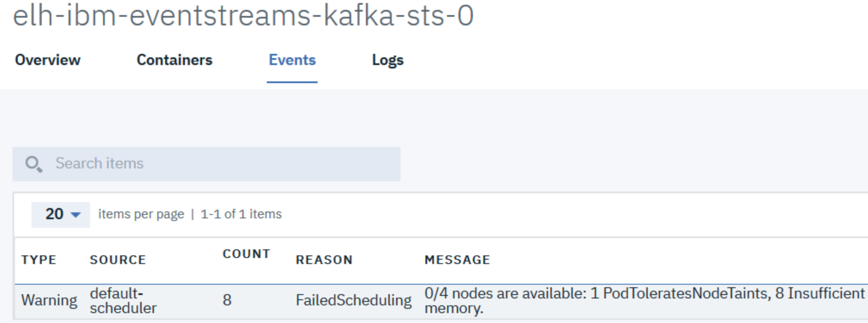Sort by the TYPE column header
Image resolution: width=868 pixels, height=323 pixels.
click(x=39, y=260)
